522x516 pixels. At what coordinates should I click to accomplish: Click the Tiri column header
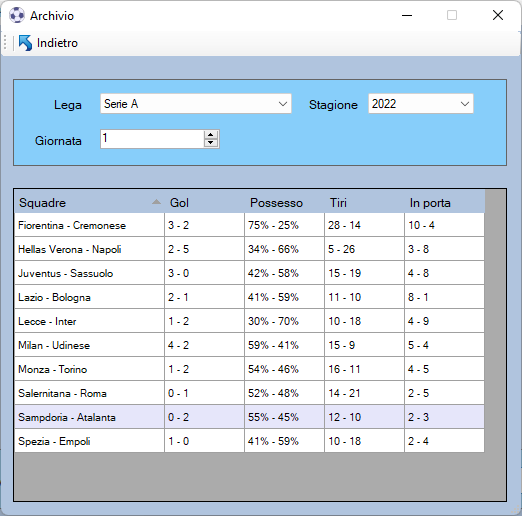pyautogui.click(x=364, y=203)
